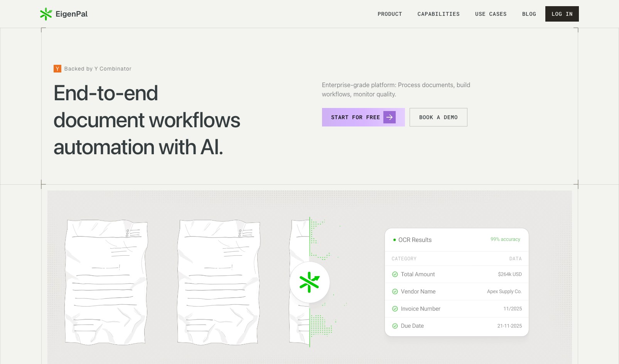Toggle the green status dot next to OCR Results
Screen dimensions: 619x364
tap(395, 240)
